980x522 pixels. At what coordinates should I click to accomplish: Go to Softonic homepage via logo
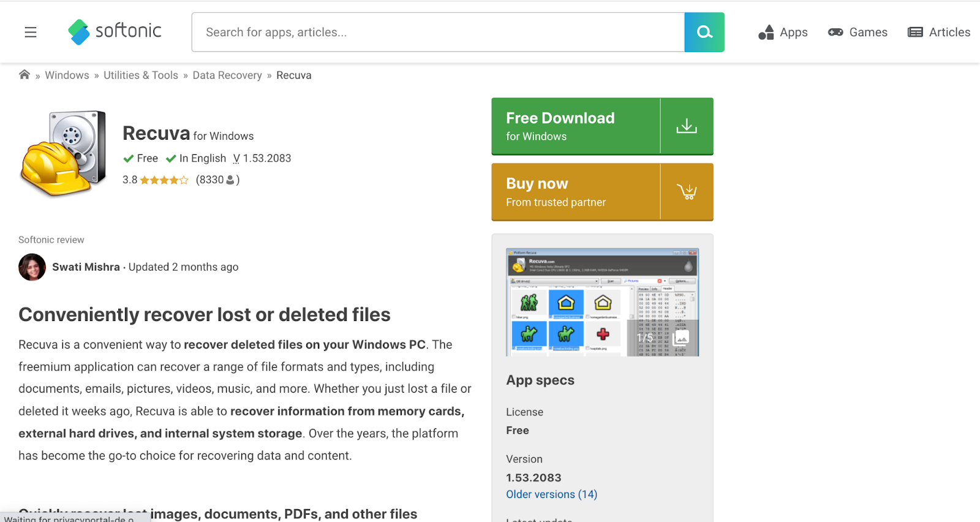coord(115,32)
